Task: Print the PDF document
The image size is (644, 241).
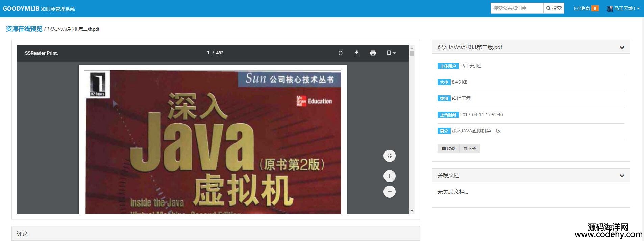Action: (x=373, y=53)
